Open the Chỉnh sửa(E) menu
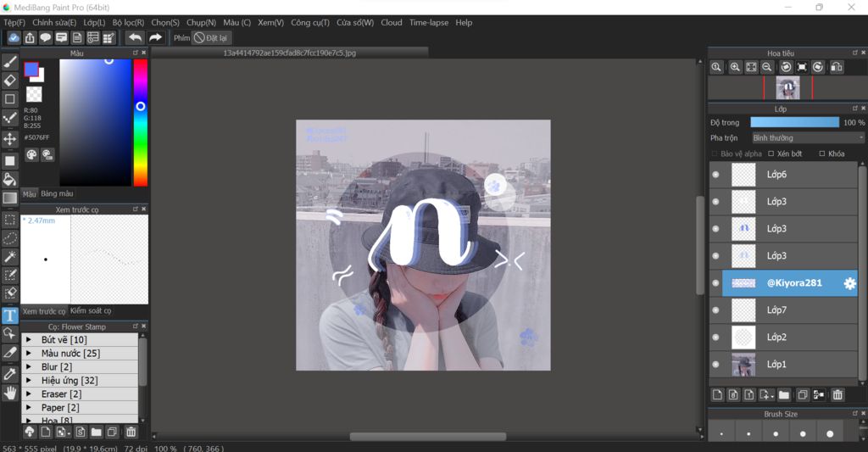The width and height of the screenshot is (868, 452). click(54, 23)
